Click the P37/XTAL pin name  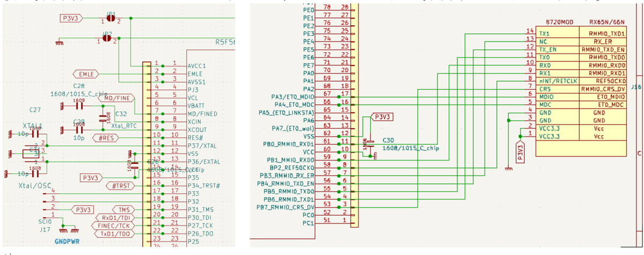[202, 145]
